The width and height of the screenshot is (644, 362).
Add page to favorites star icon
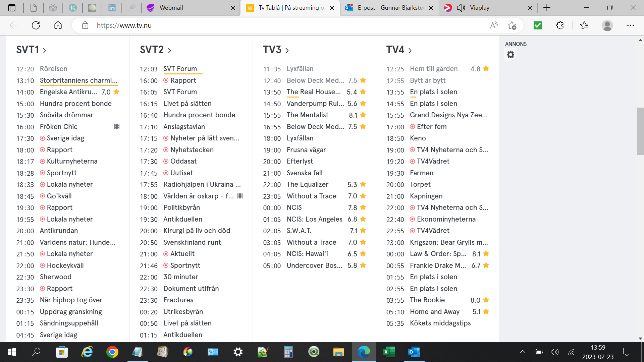(512, 25)
